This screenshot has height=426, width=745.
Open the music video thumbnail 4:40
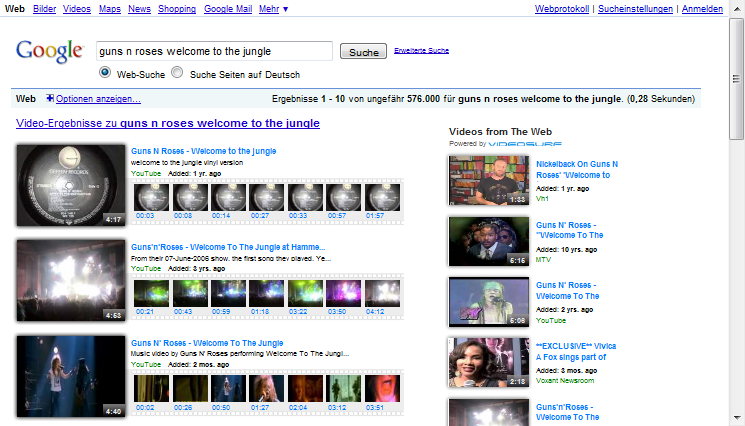tap(71, 377)
